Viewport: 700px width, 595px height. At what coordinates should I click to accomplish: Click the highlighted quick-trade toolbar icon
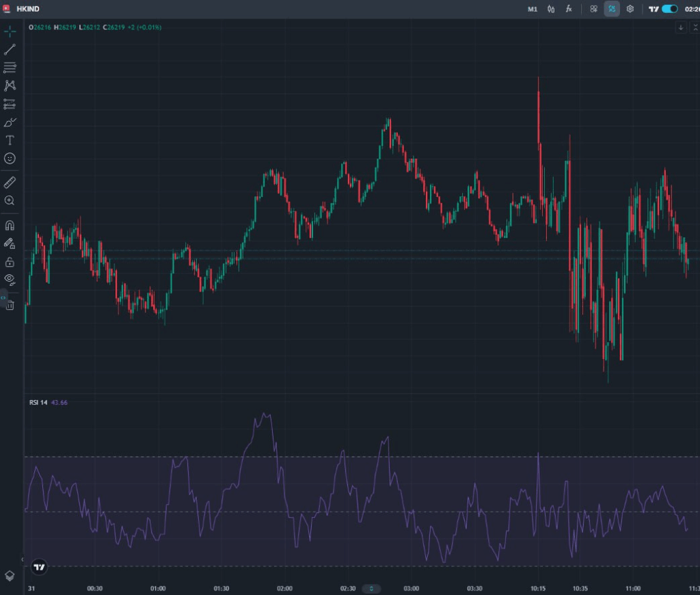[x=612, y=9]
